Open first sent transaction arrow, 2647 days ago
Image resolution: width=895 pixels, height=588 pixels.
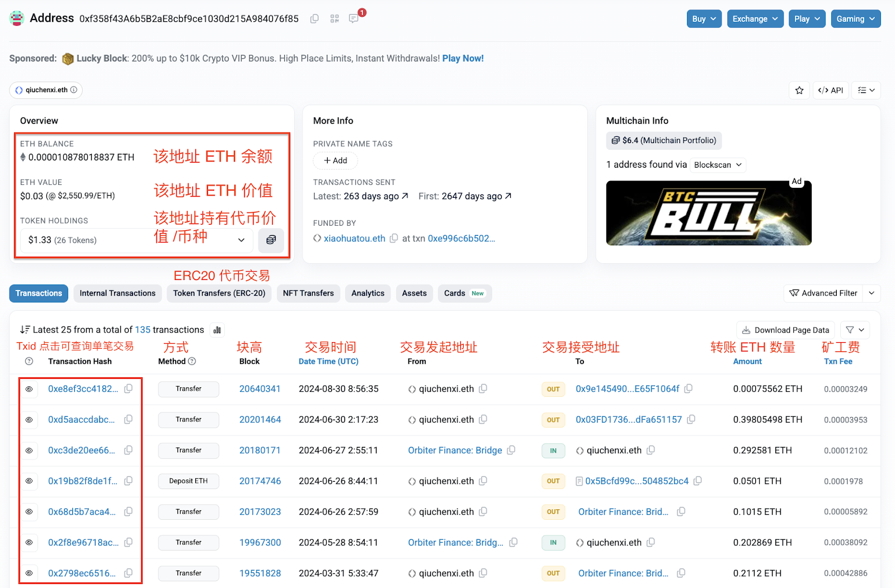tap(508, 196)
